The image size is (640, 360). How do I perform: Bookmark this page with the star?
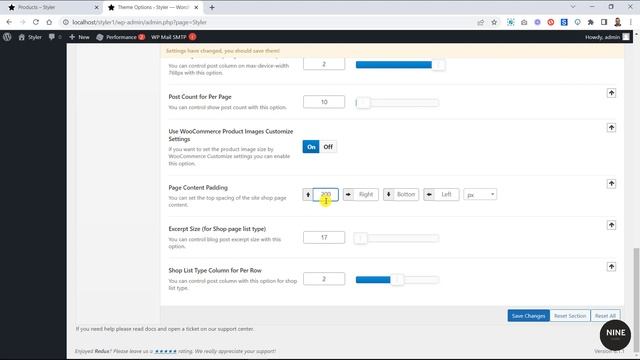click(494, 22)
